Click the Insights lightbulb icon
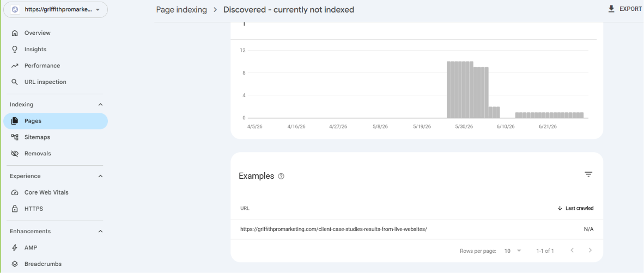644x273 pixels. point(15,49)
